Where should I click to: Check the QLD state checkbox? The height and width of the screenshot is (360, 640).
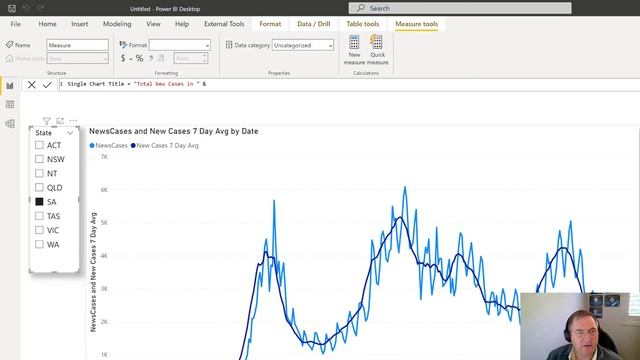coord(39,187)
